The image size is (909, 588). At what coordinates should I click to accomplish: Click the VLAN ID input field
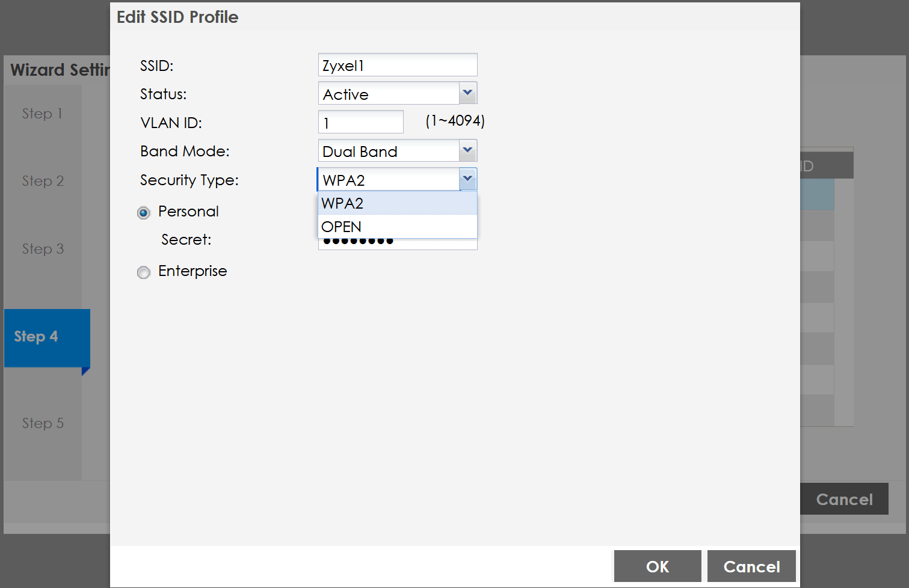360,122
